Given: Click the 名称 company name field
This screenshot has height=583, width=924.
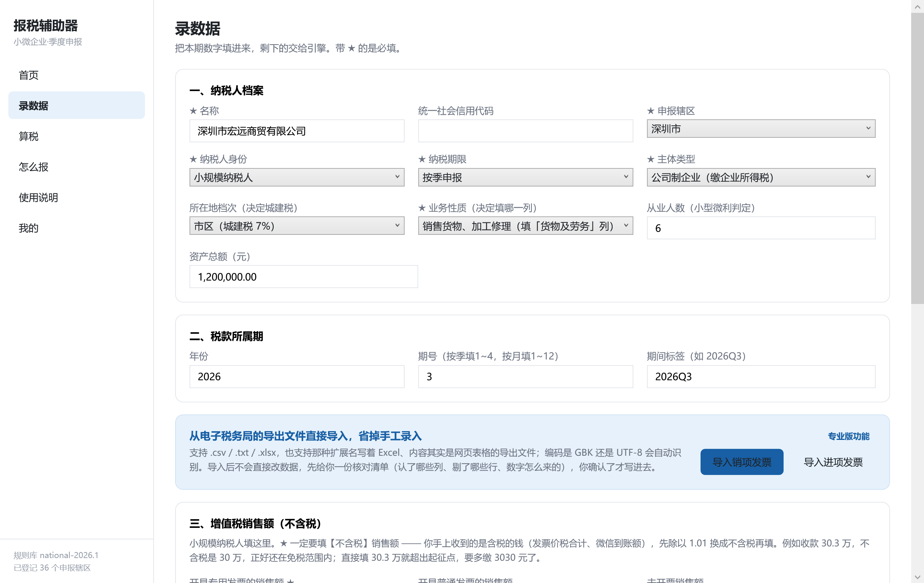Looking at the screenshot, I should pyautogui.click(x=297, y=131).
